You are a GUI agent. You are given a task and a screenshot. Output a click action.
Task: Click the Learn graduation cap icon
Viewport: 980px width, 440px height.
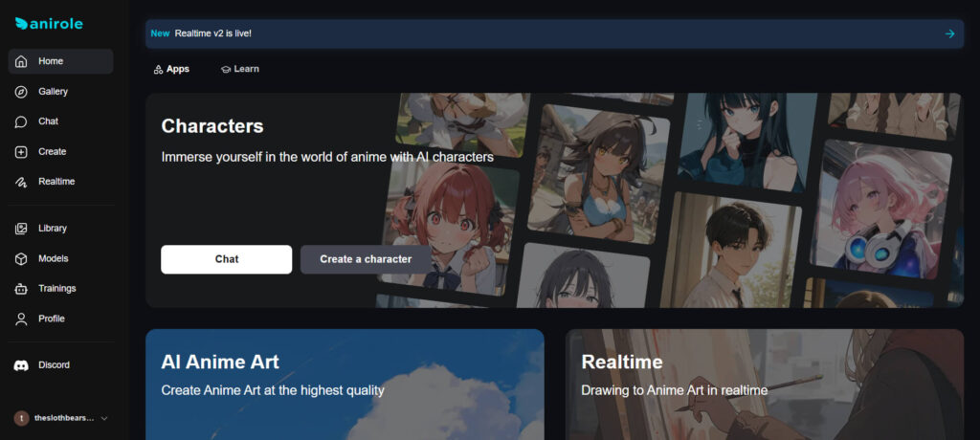coord(226,70)
